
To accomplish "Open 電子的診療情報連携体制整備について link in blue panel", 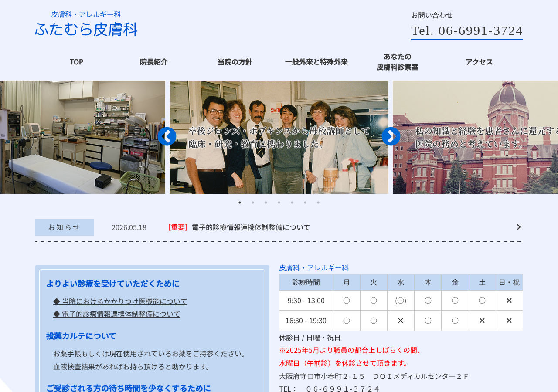I will 117,314.
